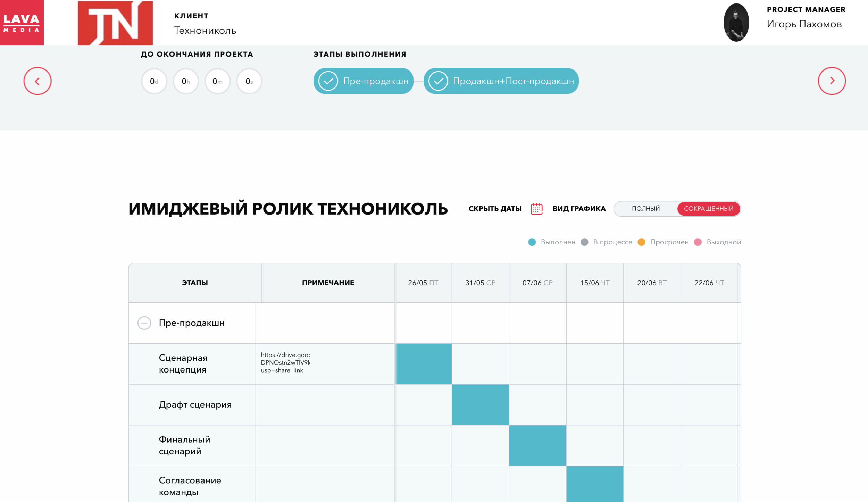
Task: Collapse the Пре-продакшн stage group
Action: coord(144,323)
